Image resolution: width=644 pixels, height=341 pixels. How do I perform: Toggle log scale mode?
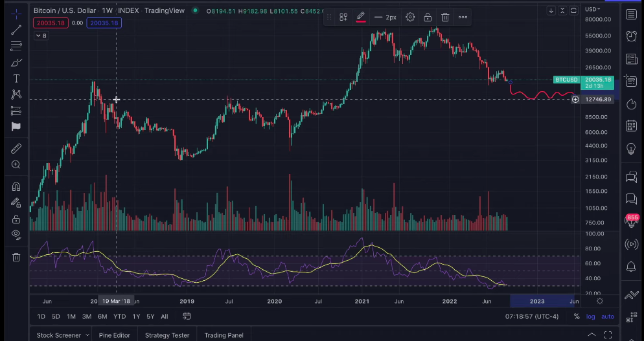(x=591, y=316)
